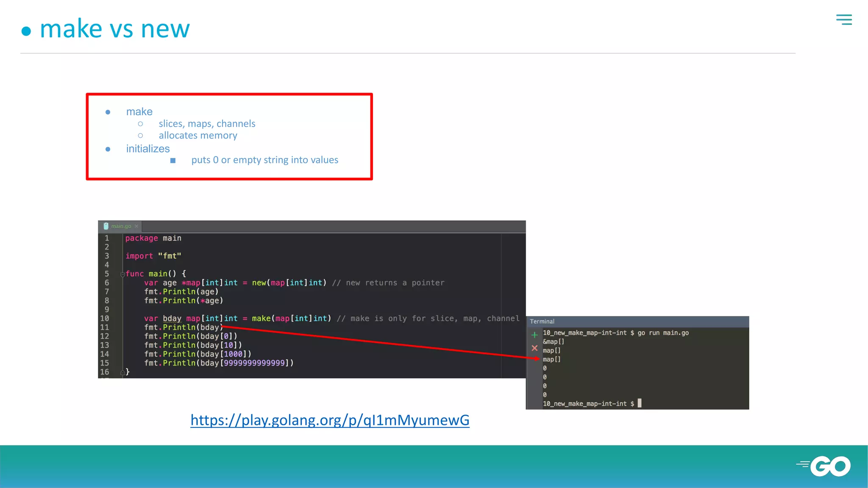Click fmt.Println(bday[1000]) line

pos(198,354)
